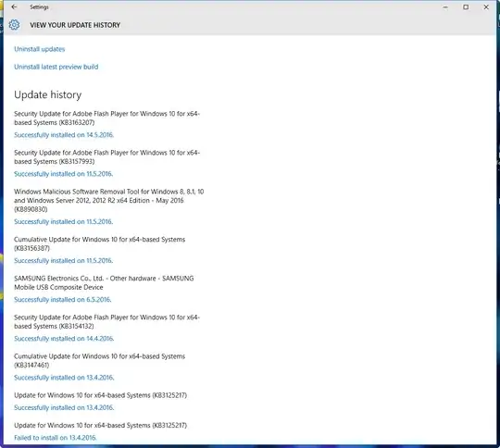Select Adobe Flash Player update text KB3154132
500x448 pixels.
(106, 321)
